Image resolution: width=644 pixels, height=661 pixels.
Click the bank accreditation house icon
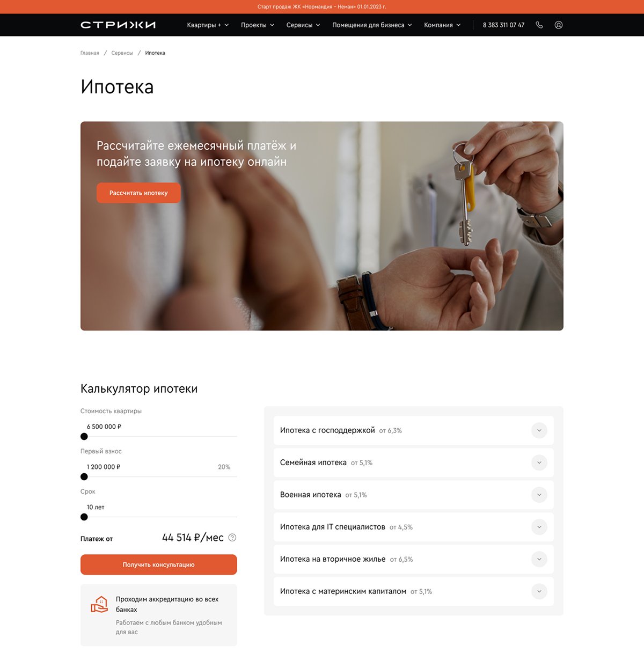99,604
